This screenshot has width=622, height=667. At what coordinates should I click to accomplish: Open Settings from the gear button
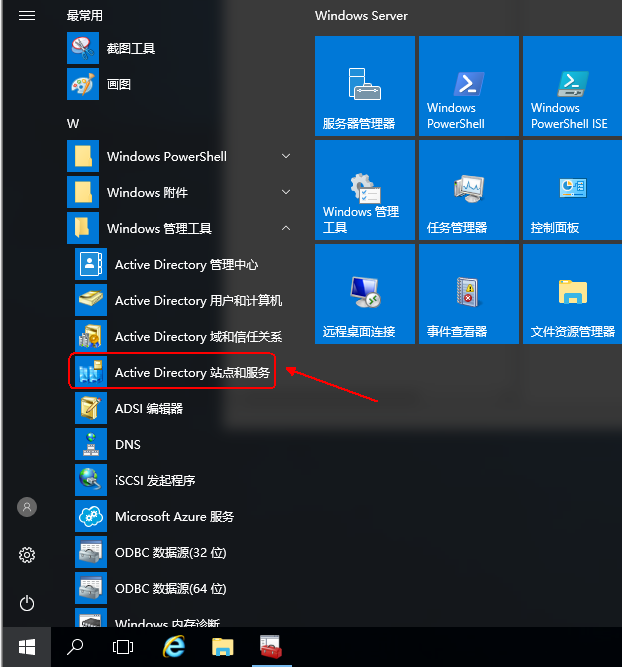pyautogui.click(x=27, y=555)
